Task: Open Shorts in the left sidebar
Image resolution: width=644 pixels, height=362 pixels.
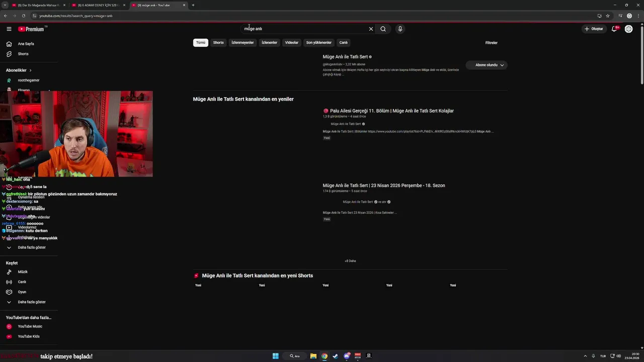Action: pyautogui.click(x=23, y=54)
